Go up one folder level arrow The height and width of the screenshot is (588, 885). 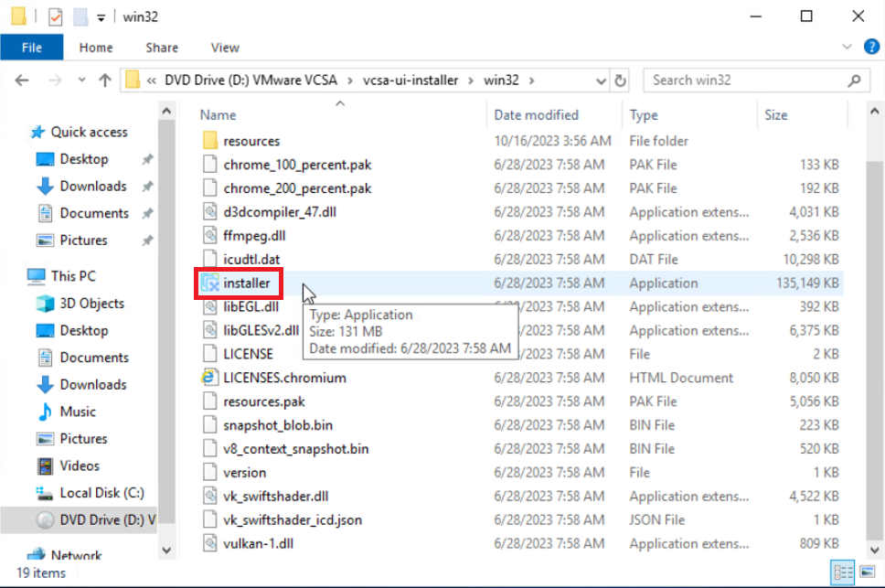104,80
